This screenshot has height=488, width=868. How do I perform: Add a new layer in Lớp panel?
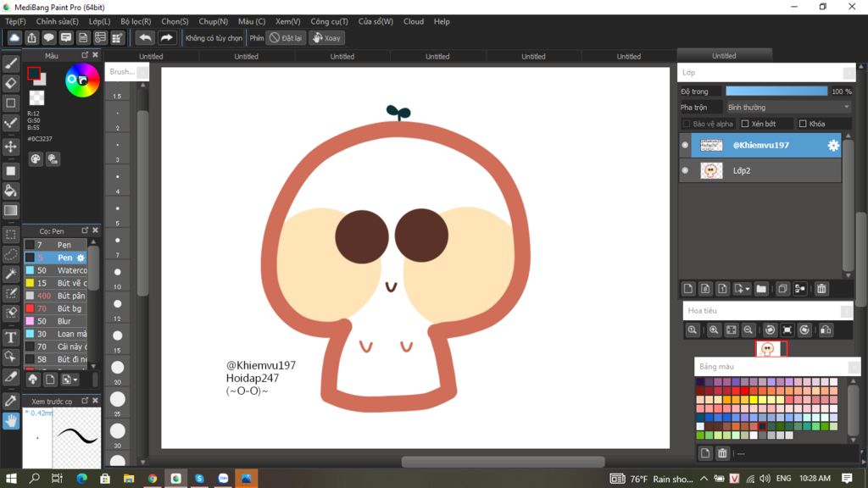point(688,288)
